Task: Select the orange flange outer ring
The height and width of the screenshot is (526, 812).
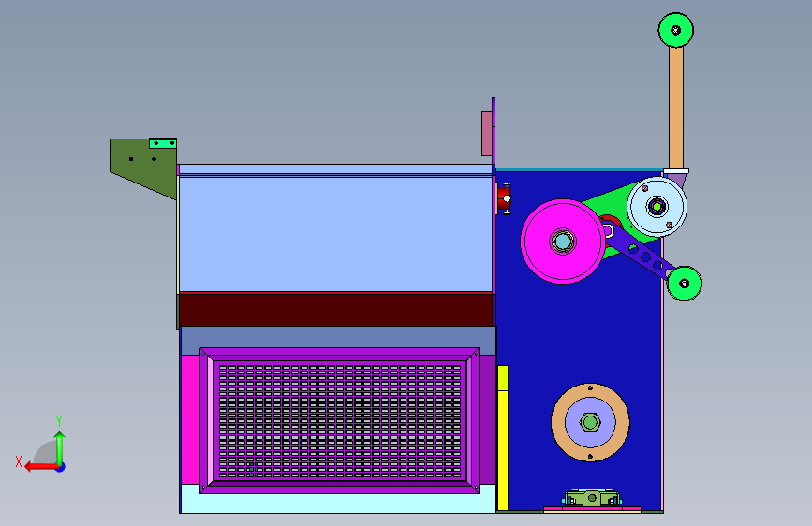Action: (x=590, y=422)
